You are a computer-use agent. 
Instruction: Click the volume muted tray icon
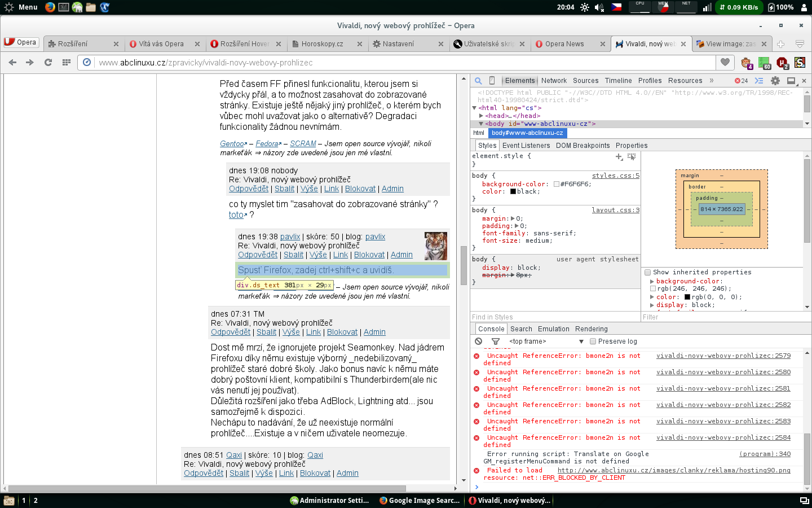coord(599,7)
